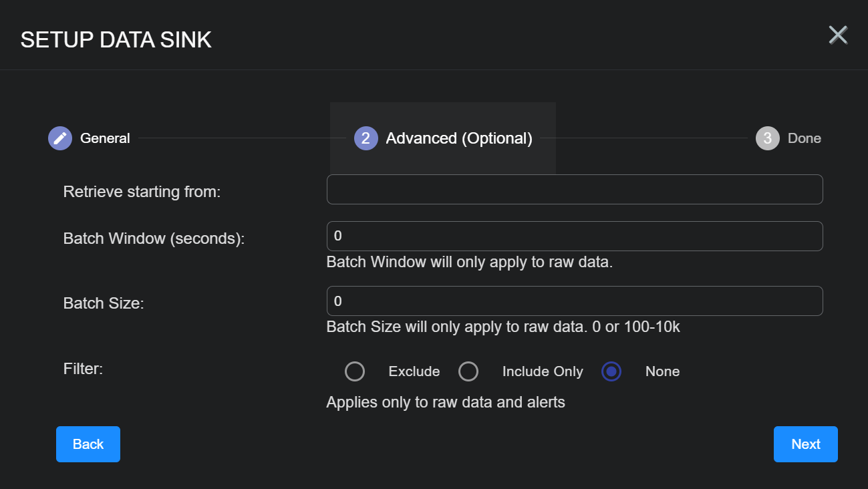This screenshot has width=868, height=489.
Task: Select the Exclude filter radio button
Action: pos(355,371)
